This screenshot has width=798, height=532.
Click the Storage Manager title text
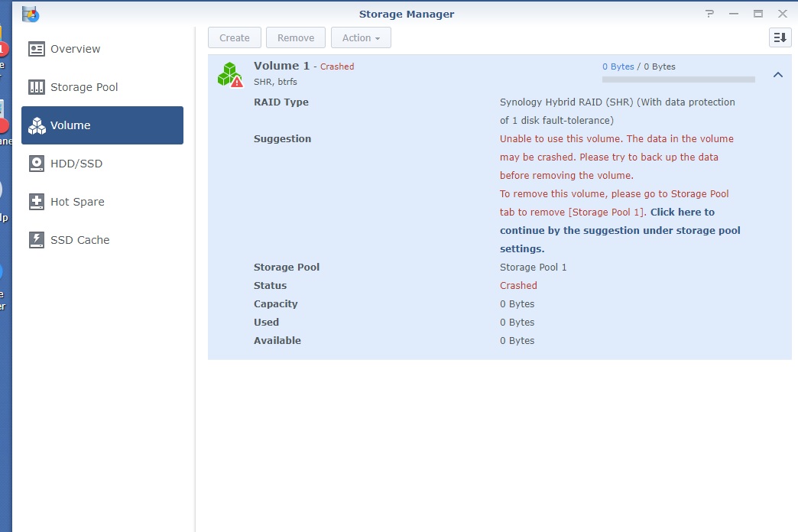[407, 15]
